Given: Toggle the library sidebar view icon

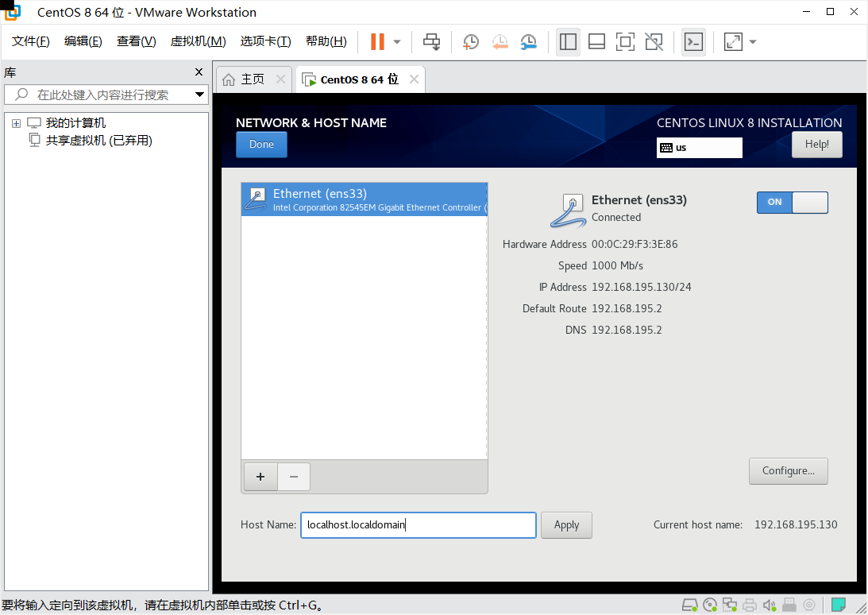Looking at the screenshot, I should 568,41.
